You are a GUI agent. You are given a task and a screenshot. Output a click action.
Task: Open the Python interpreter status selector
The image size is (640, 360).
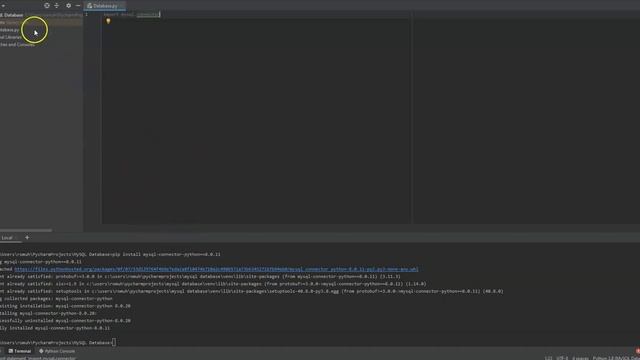616,358
